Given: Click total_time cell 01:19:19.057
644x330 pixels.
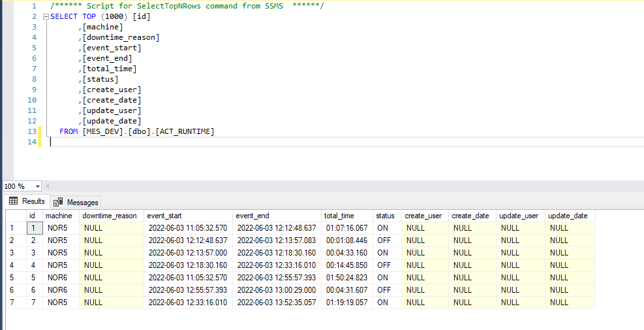Looking at the screenshot, I should pyautogui.click(x=347, y=303).
